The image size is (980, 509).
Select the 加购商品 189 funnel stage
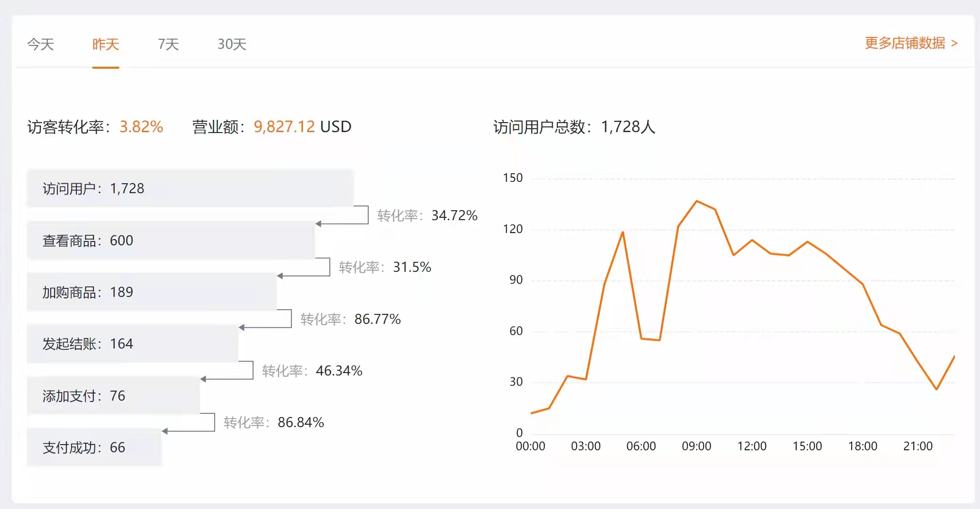click(152, 292)
